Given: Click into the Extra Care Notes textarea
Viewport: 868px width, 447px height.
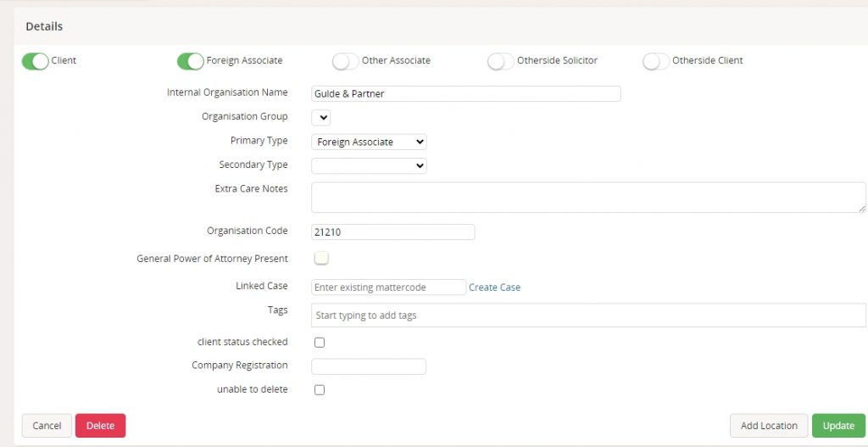Looking at the screenshot, I should coord(588,197).
